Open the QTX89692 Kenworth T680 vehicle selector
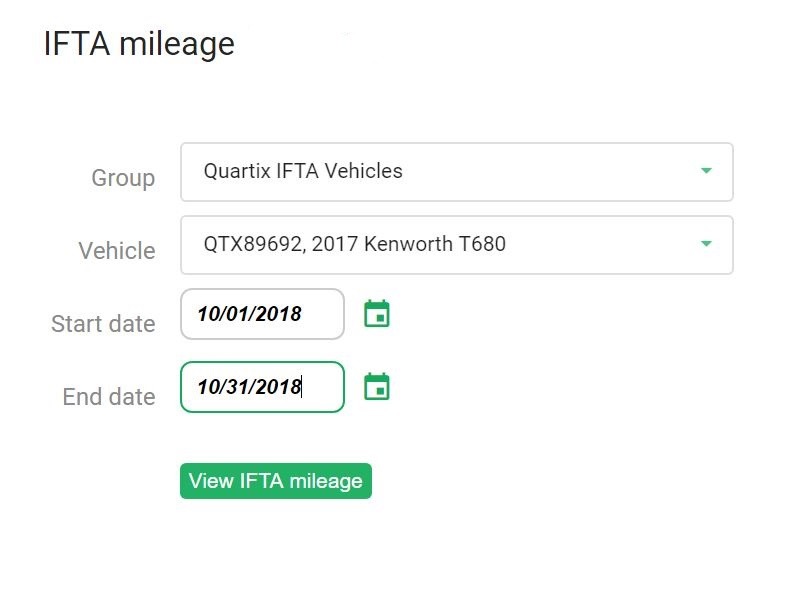 pyautogui.click(x=457, y=245)
